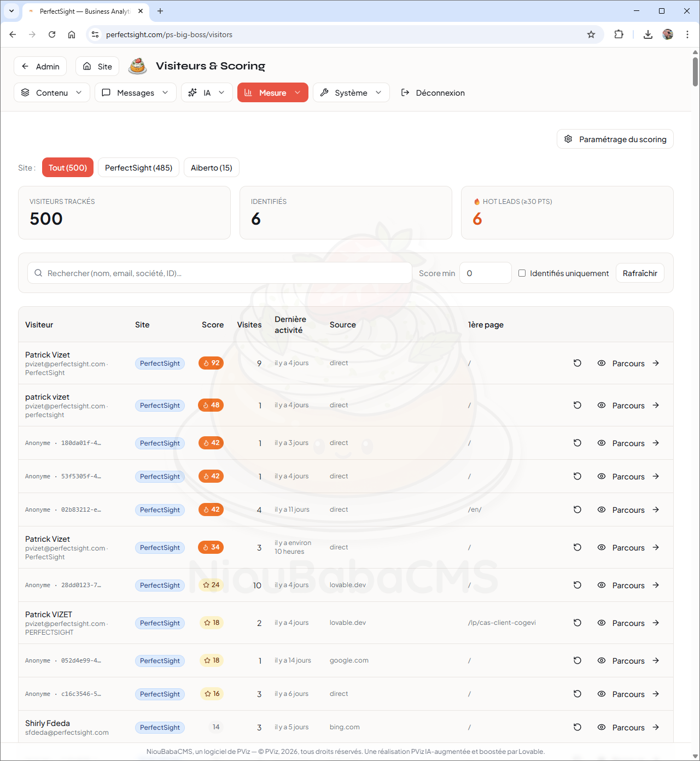Go back to Admin
This screenshot has height=761, width=700.
[40, 66]
